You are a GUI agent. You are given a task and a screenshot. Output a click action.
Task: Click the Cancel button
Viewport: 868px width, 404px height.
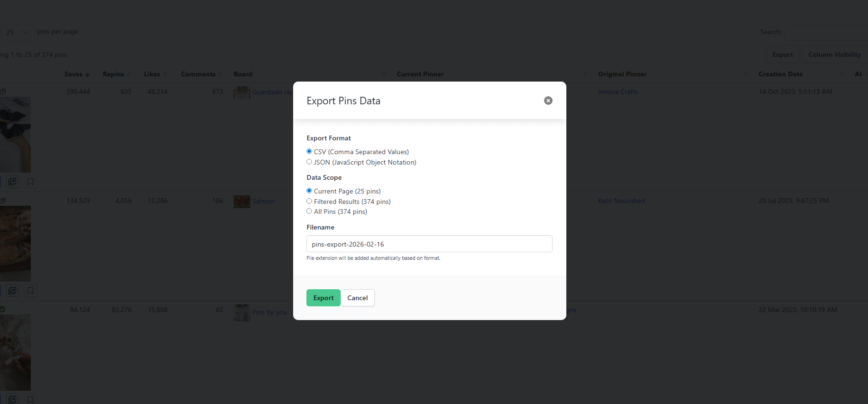pos(357,298)
